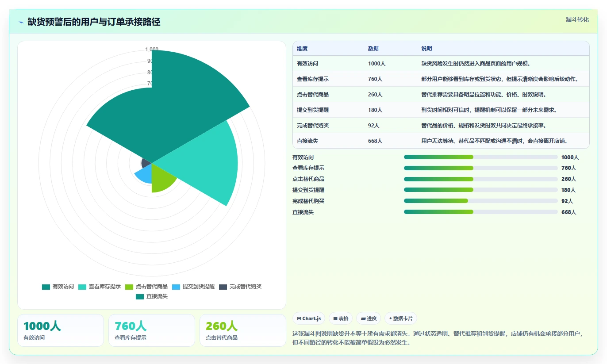Open the 260人 点击替代商品 stat card

tap(243, 330)
